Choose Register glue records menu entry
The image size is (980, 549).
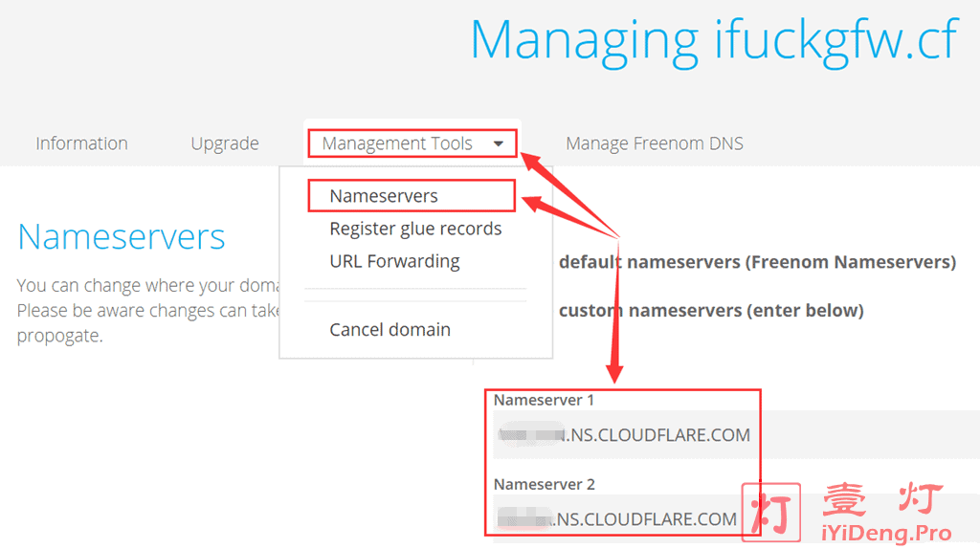[415, 229]
